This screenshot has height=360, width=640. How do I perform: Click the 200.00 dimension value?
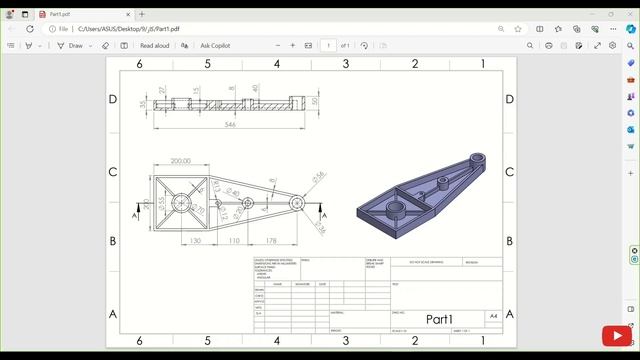coord(180,161)
